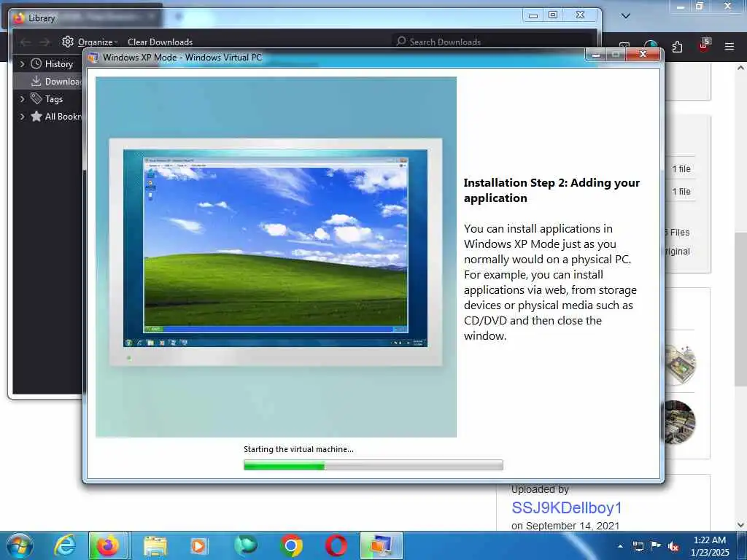Image resolution: width=747 pixels, height=560 pixels.
Task: Switch to Firefox via its taskbar icon
Action: (x=108, y=545)
